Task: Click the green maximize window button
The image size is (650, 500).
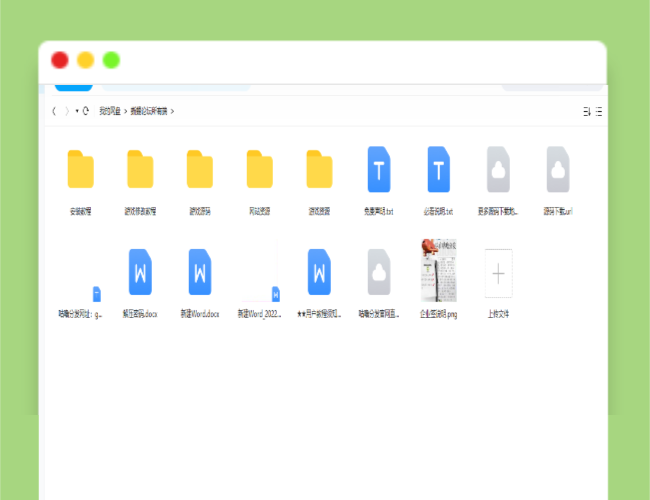Action: click(111, 60)
